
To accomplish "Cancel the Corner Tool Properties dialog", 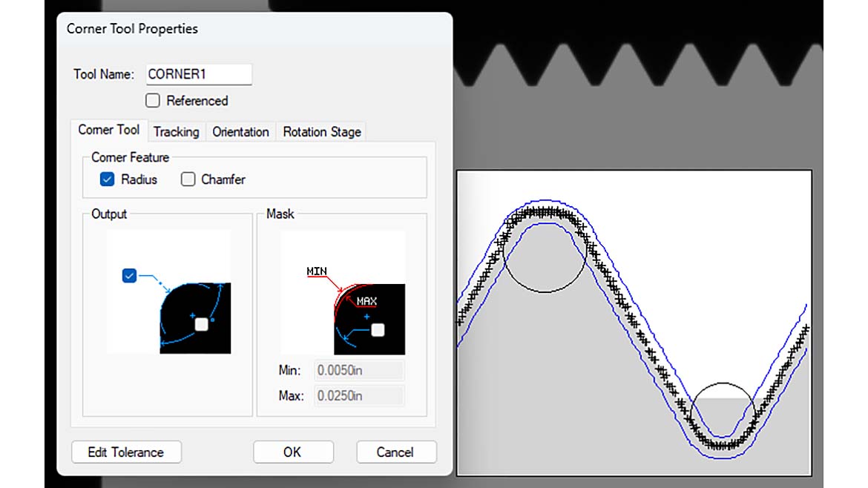I will point(396,452).
